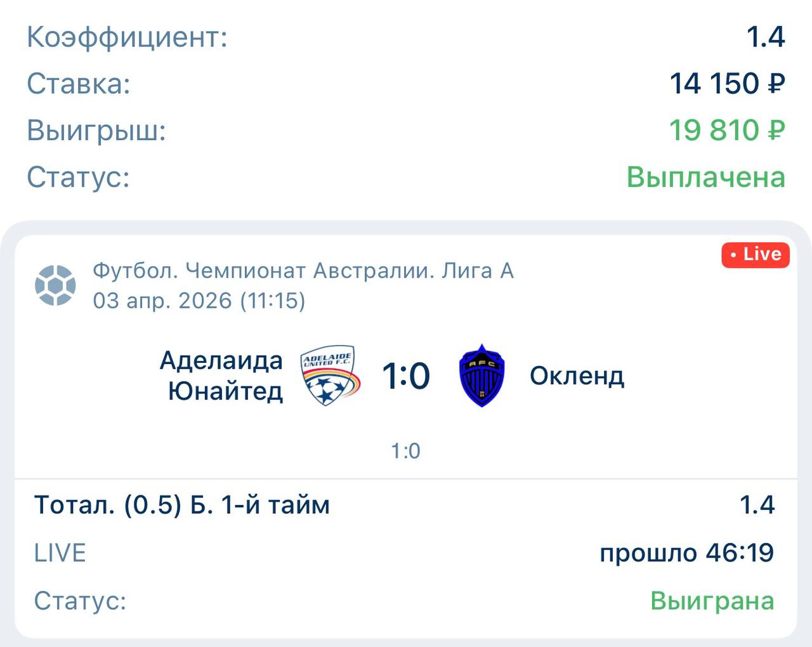The height and width of the screenshot is (647, 812).
Task: Click the red Live badge
Action: [x=755, y=255]
